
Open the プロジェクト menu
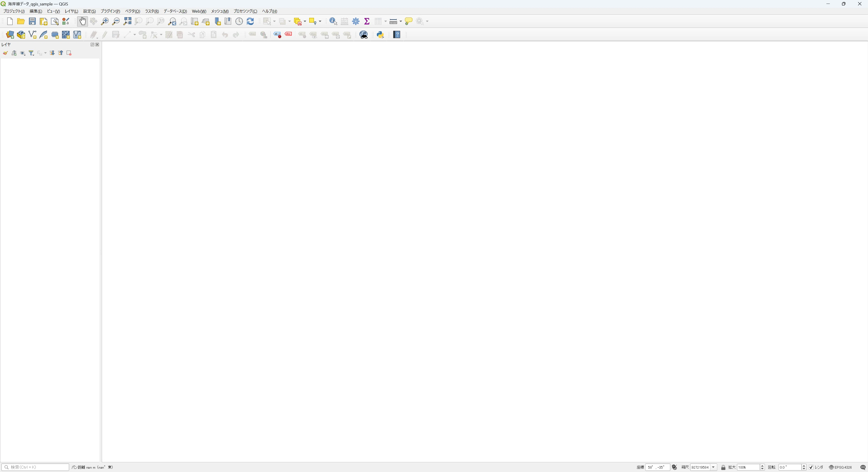pos(14,11)
